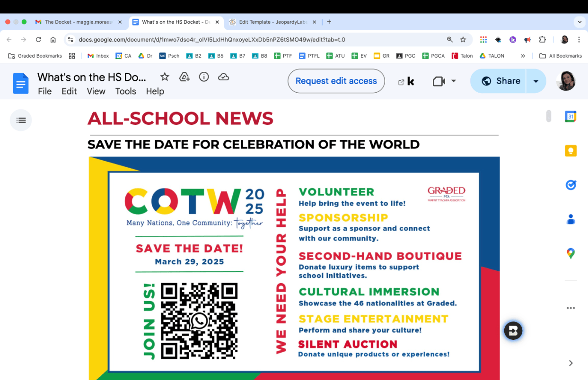Open Graded Bookmarks folder
588x380 pixels.
(x=35, y=56)
